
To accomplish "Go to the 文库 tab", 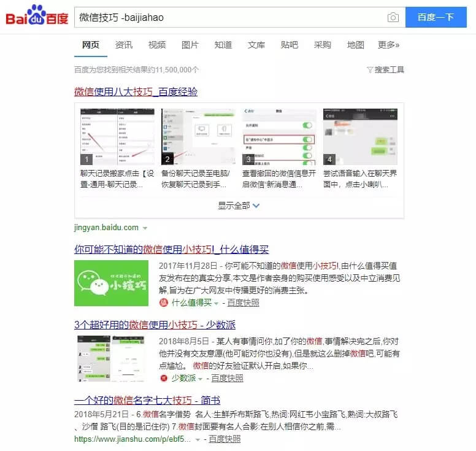I will [256, 45].
